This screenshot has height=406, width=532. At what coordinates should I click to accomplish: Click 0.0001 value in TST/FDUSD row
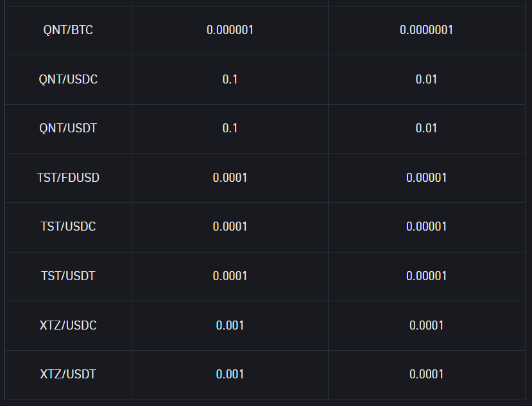[230, 178]
